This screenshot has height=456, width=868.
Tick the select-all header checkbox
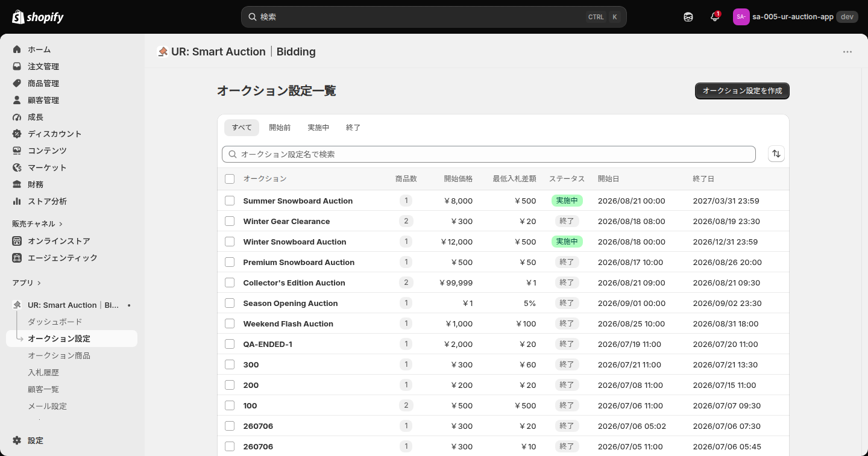click(230, 179)
